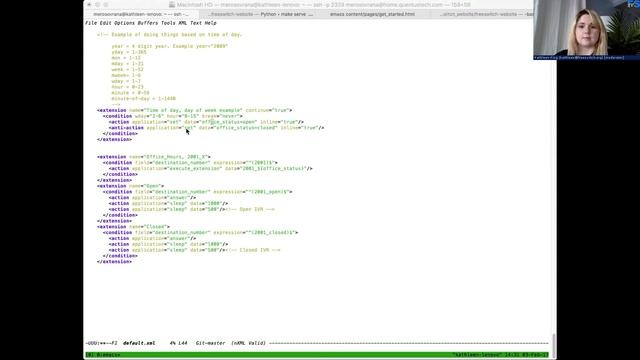
Task: Click the execute_extension action line
Action: (x=210, y=169)
